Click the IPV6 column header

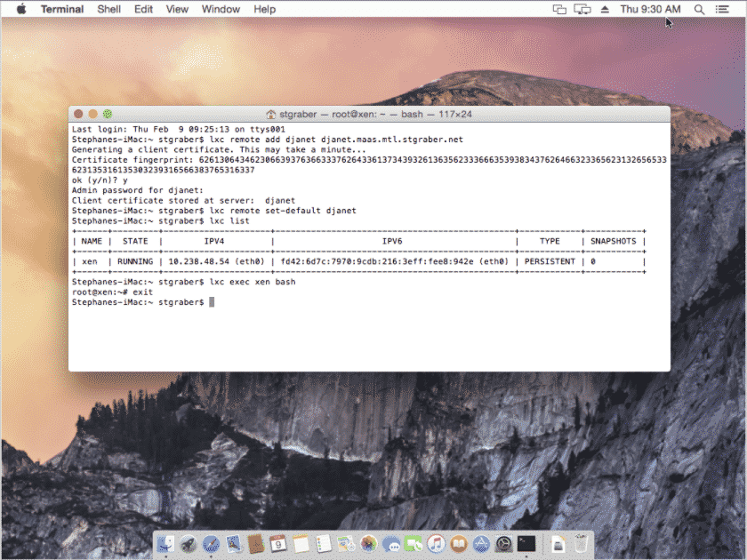(392, 241)
